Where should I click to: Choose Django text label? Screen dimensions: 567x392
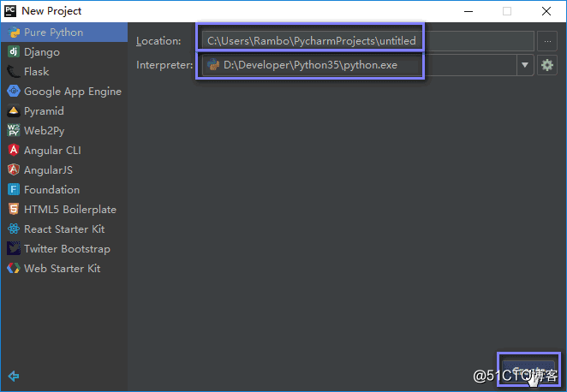(x=42, y=52)
